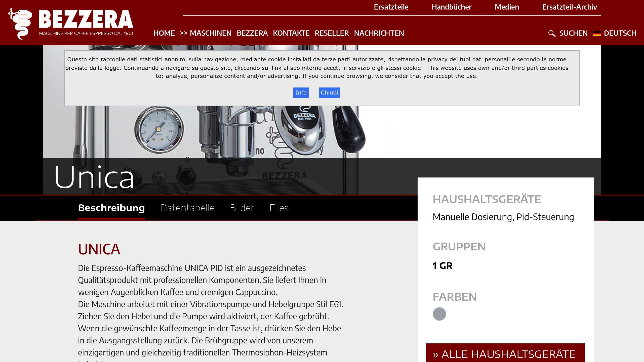This screenshot has height=362, width=644.
Task: Switch to the Bilder tab
Action: 242,208
